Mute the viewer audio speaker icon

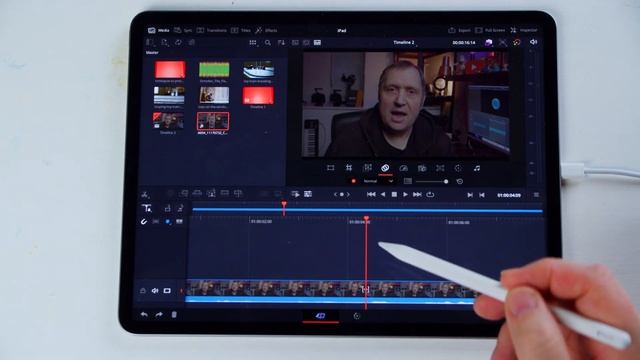tap(533, 42)
